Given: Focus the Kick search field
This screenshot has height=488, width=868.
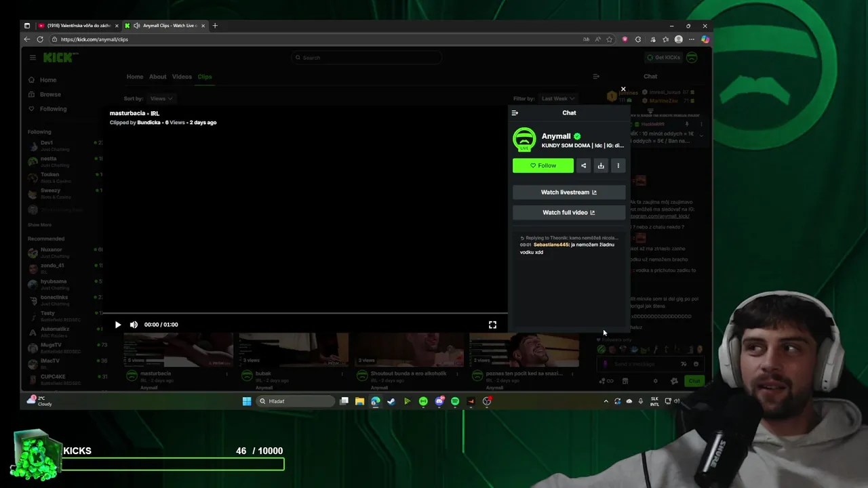Looking at the screenshot, I should click(x=367, y=58).
